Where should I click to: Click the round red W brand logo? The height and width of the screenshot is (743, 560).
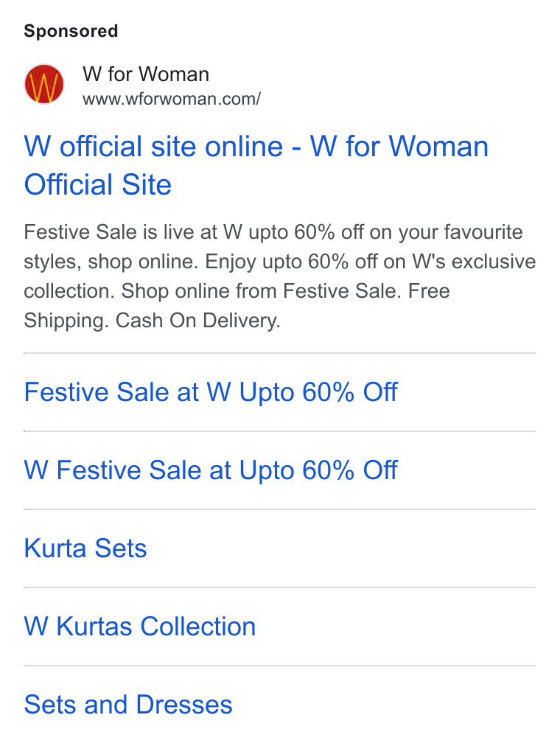(x=44, y=84)
